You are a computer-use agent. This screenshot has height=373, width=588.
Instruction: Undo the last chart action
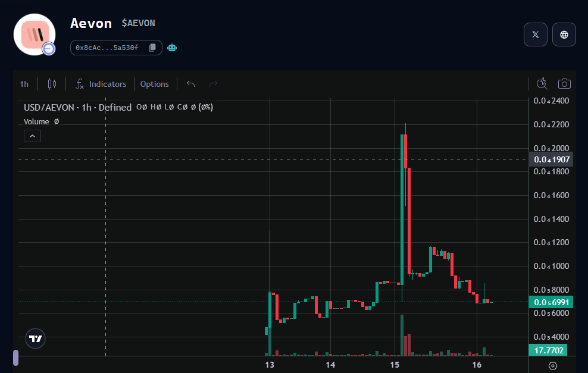tap(191, 84)
